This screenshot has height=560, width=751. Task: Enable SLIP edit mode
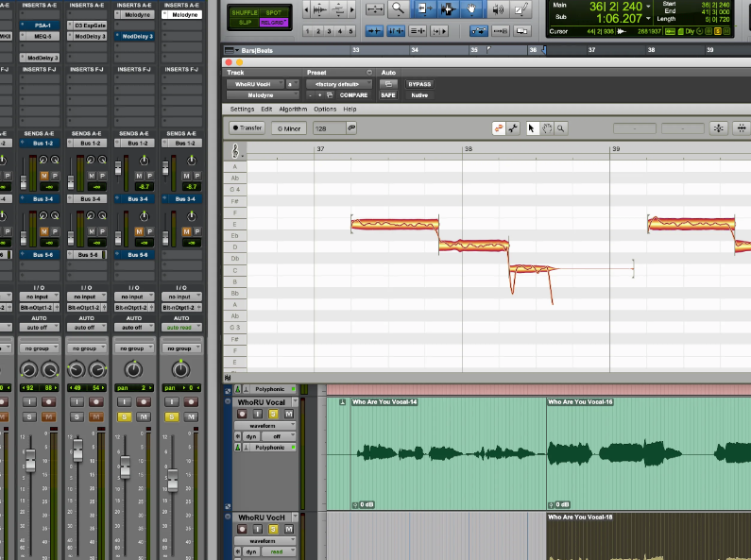[245, 23]
